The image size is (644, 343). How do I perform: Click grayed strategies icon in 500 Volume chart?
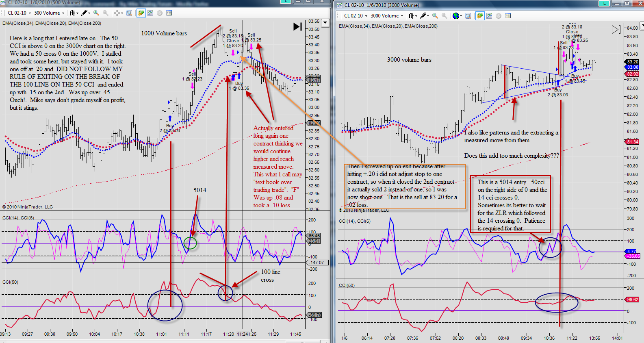[160, 13]
